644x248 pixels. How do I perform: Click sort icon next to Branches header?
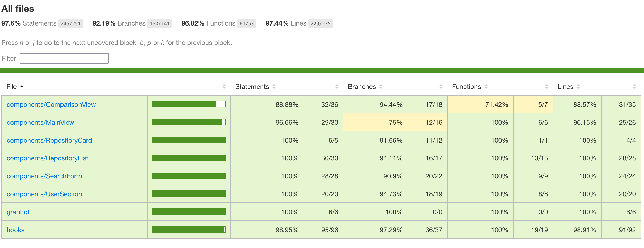click(x=381, y=86)
